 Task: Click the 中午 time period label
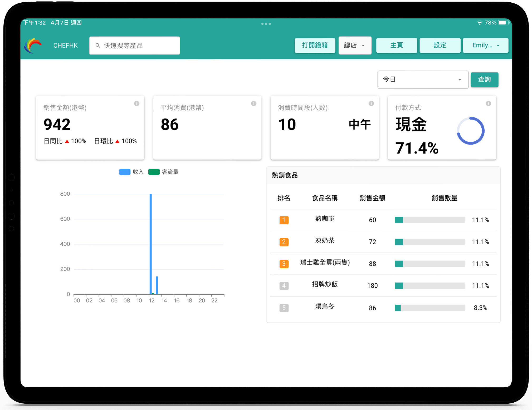360,124
